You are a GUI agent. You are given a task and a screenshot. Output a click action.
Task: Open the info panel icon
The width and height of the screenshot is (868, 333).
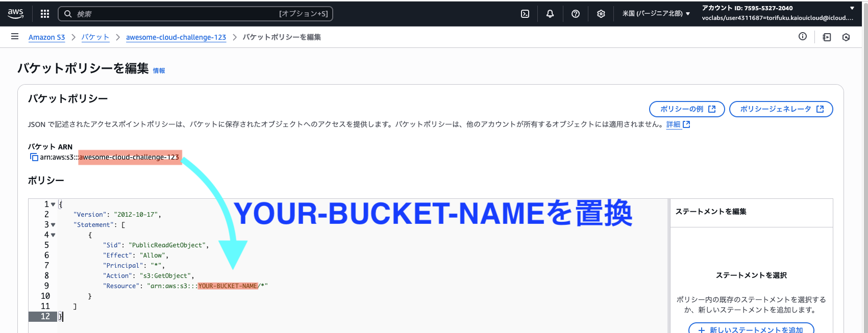point(803,36)
